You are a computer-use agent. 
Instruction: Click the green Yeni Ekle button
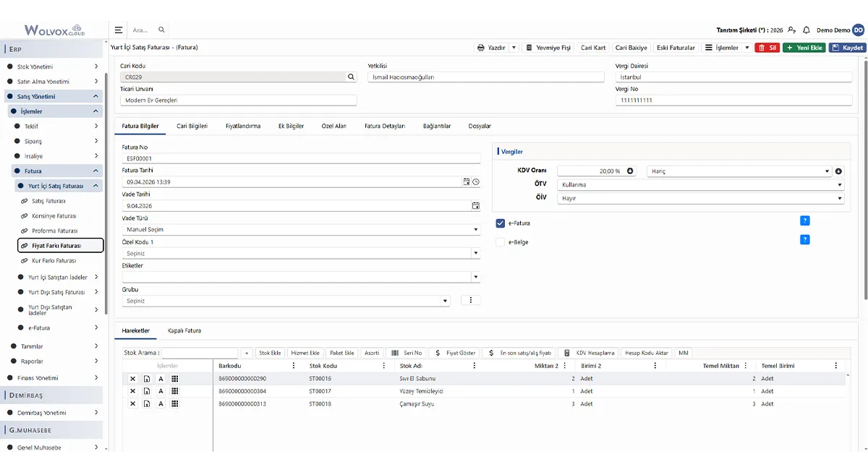804,48
